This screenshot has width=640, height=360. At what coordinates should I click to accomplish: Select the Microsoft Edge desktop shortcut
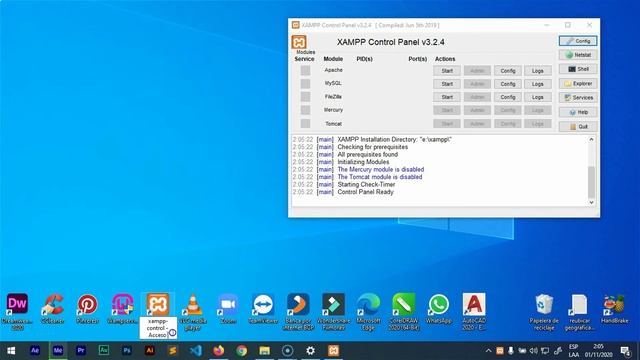(369, 311)
